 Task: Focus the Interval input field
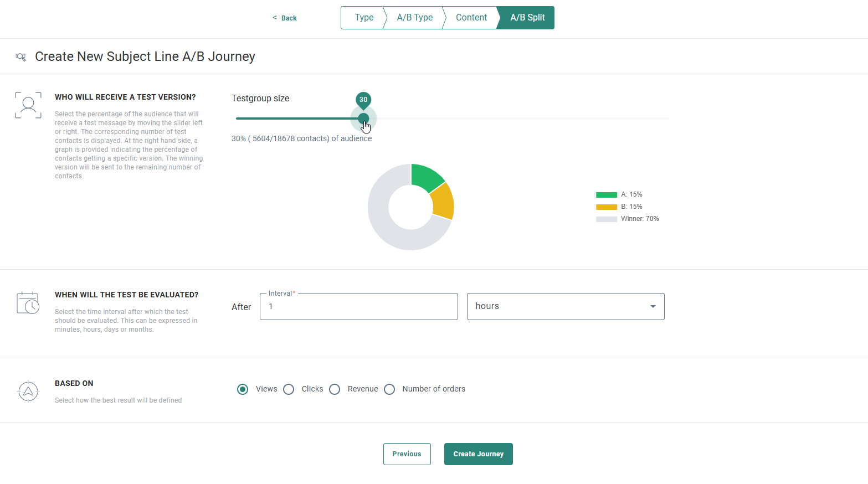[358, 307]
